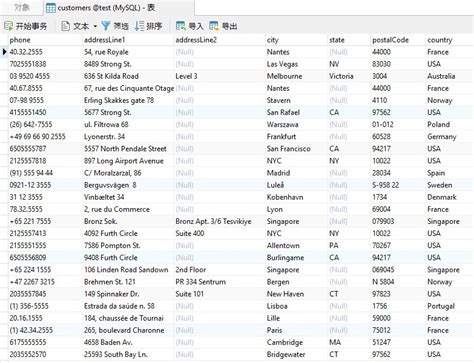Click the 筛选 filter funnel icon

[106, 26]
